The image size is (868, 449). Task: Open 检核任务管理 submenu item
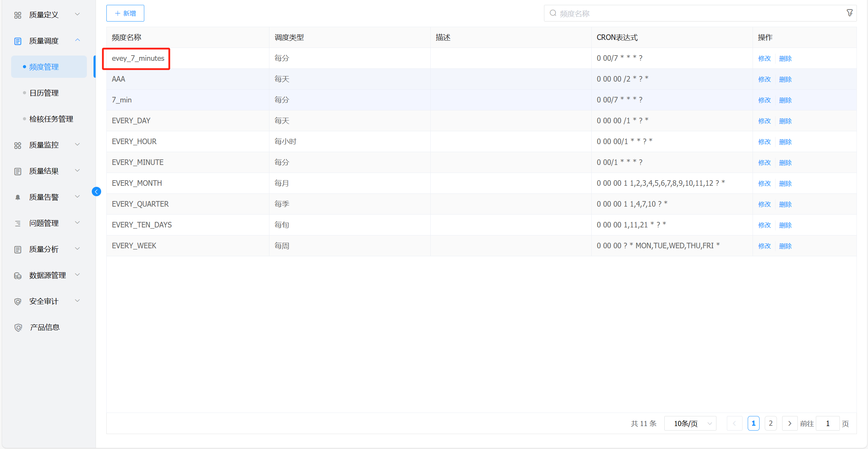pos(51,119)
